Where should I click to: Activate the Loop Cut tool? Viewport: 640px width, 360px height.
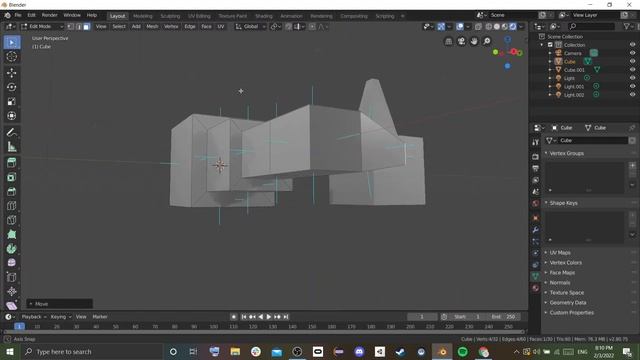point(12,205)
